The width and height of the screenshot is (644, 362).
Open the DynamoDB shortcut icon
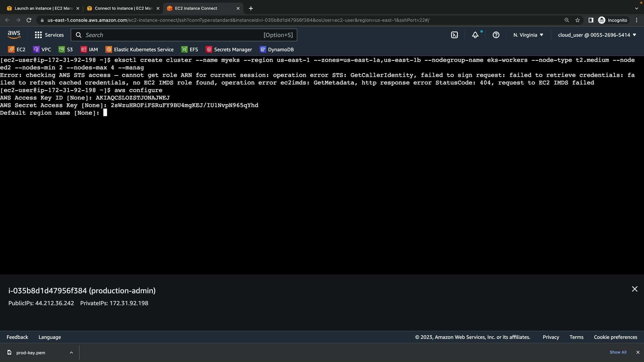coord(263,50)
